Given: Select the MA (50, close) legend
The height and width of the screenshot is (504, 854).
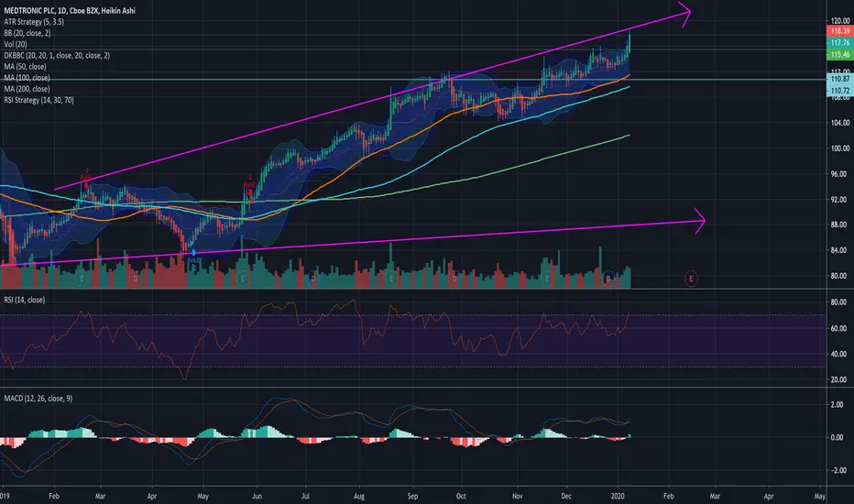Looking at the screenshot, I should point(25,67).
